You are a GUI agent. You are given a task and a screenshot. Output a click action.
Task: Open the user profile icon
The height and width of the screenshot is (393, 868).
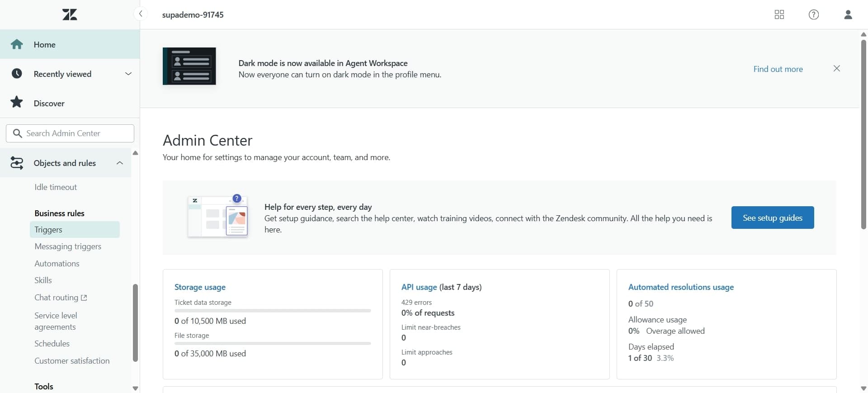(848, 14)
